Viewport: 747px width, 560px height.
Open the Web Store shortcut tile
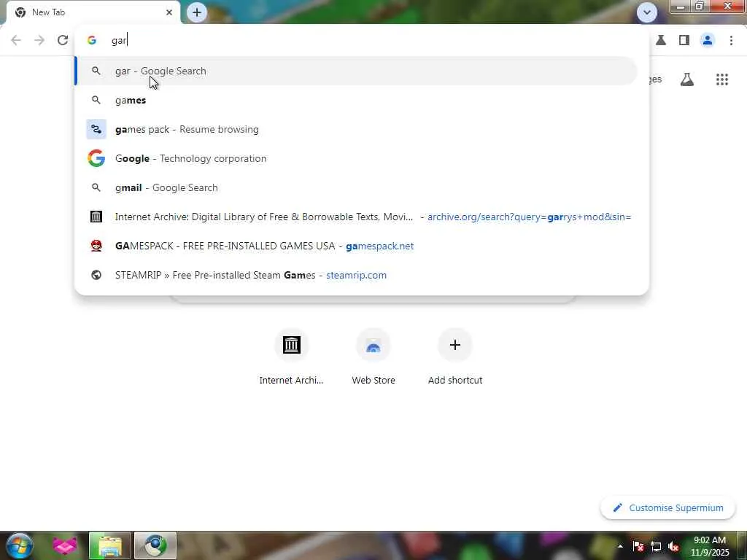coord(373,357)
